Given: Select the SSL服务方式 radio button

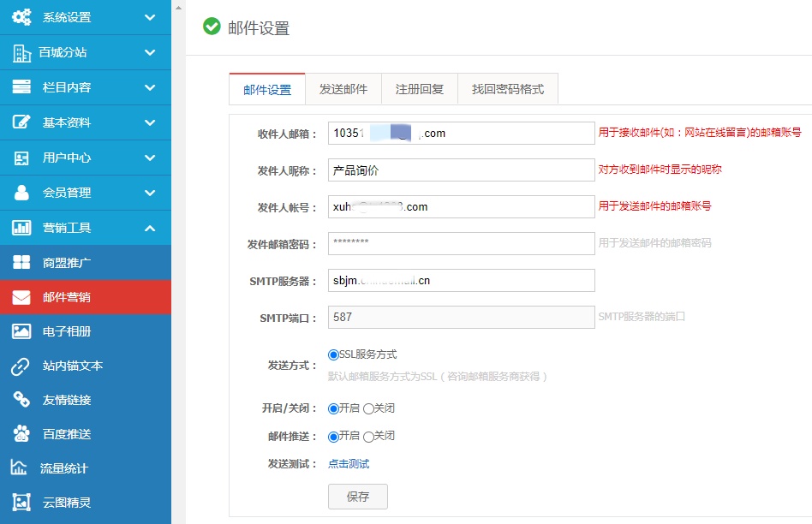Looking at the screenshot, I should click(333, 355).
